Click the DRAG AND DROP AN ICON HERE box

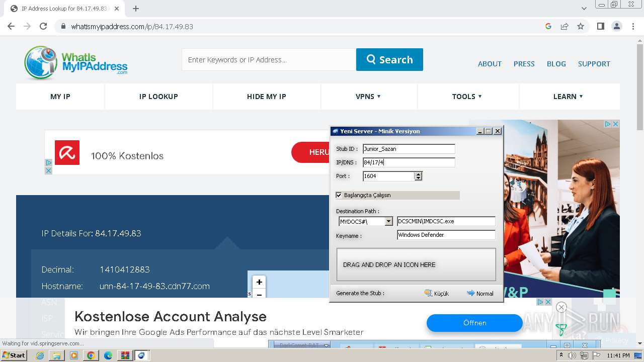416,264
